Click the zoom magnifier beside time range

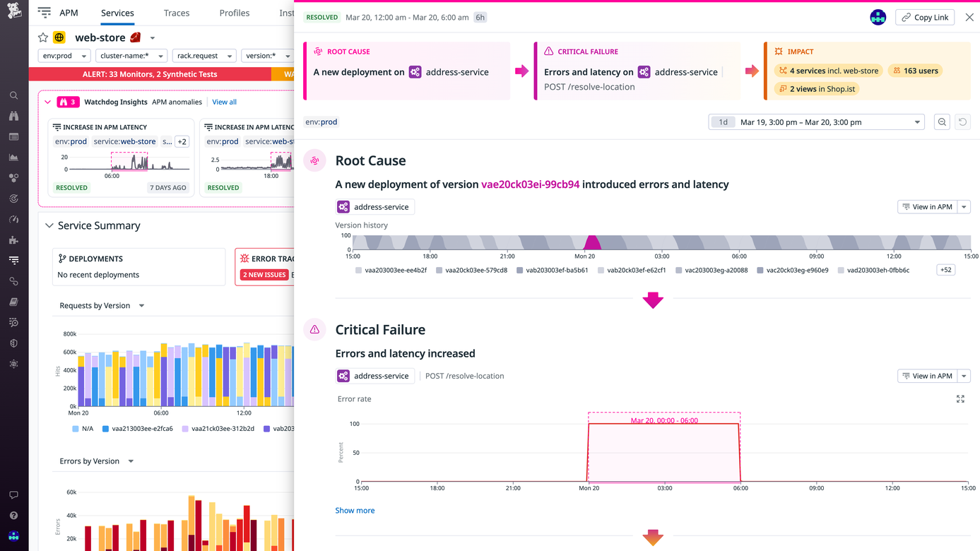pyautogui.click(x=942, y=122)
